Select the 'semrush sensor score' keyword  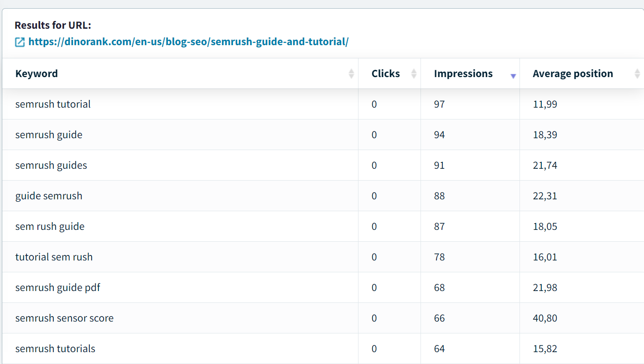[64, 318]
